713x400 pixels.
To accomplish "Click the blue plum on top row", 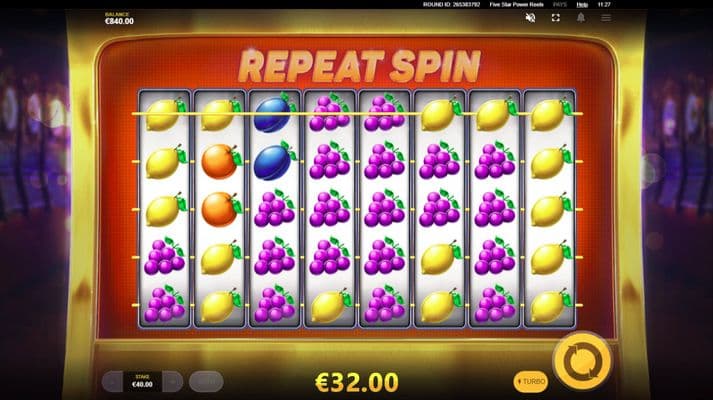I will coord(273,114).
